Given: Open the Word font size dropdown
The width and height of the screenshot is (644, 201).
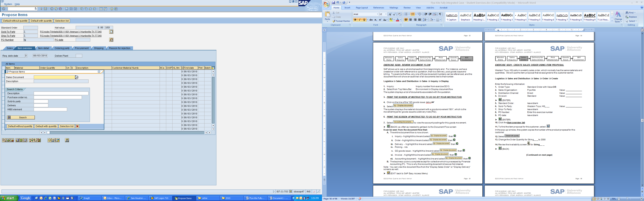Looking at the screenshot, I should click(x=386, y=14).
